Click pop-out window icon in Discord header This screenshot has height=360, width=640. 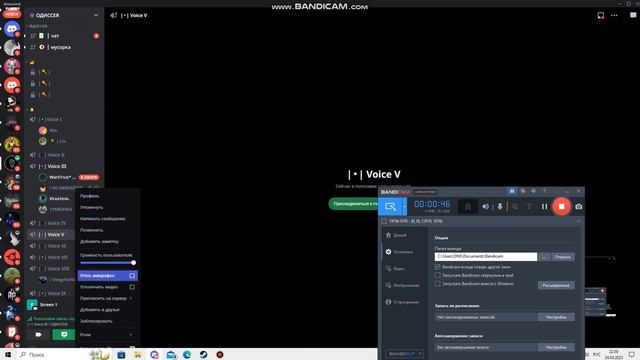tap(600, 16)
